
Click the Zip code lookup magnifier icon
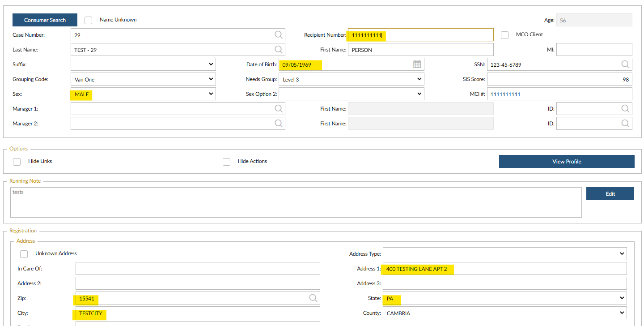(x=313, y=298)
